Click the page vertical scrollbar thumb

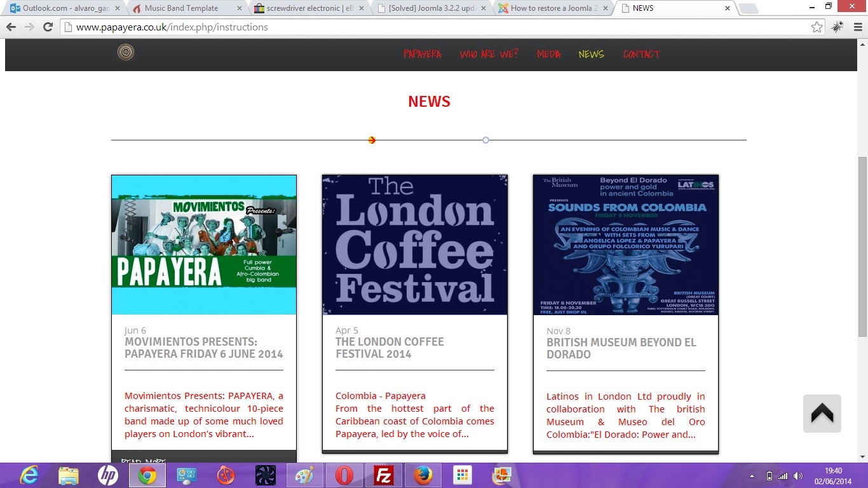click(862, 247)
